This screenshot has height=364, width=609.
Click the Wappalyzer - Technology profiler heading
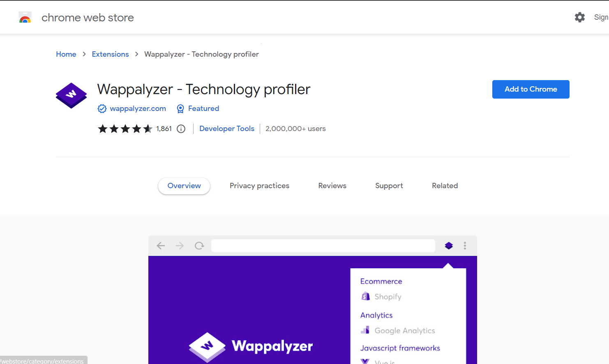pos(203,90)
